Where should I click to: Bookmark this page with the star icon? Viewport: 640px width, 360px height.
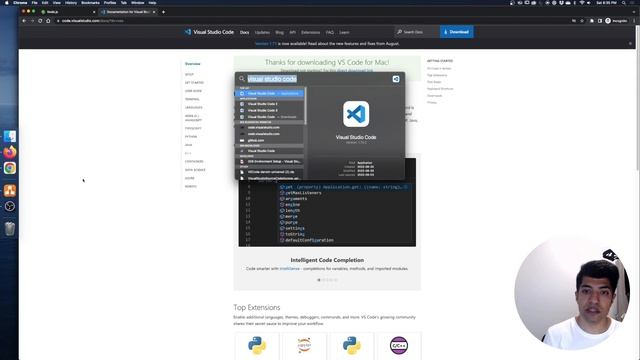582,21
